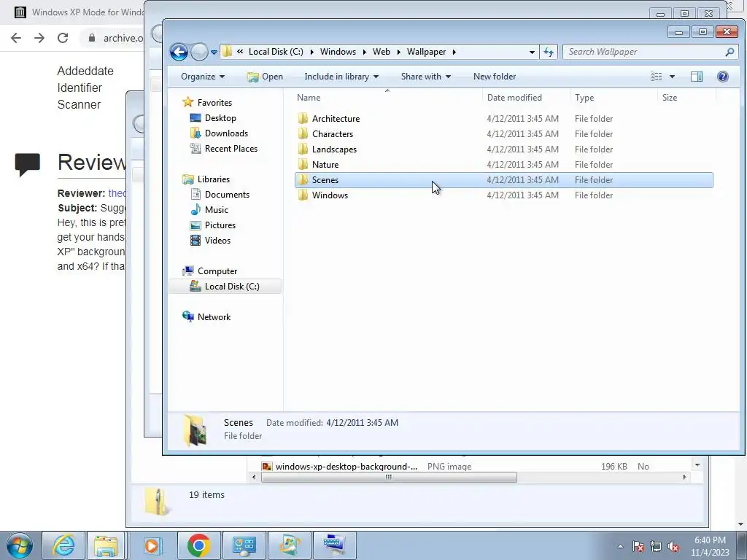The image size is (747, 560).
Task: Open the recent pages dropdown beside Forward
Action: click(x=214, y=52)
